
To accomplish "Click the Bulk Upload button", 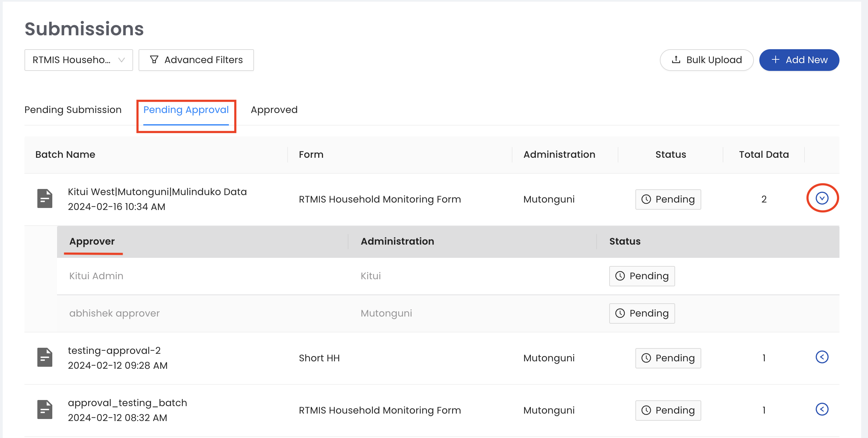I will 706,60.
